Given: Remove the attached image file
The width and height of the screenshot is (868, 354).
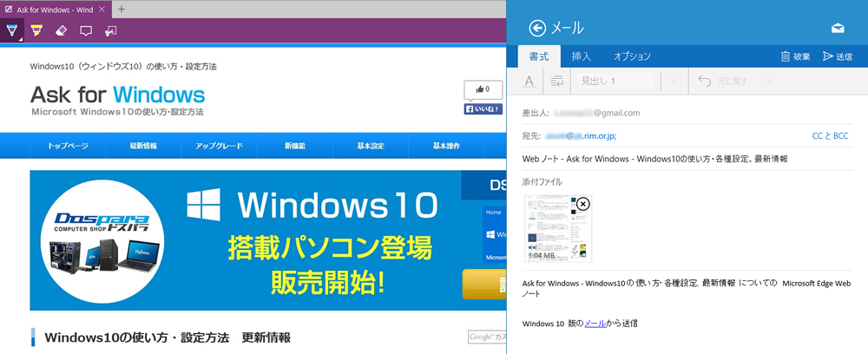Looking at the screenshot, I should pyautogui.click(x=583, y=204).
